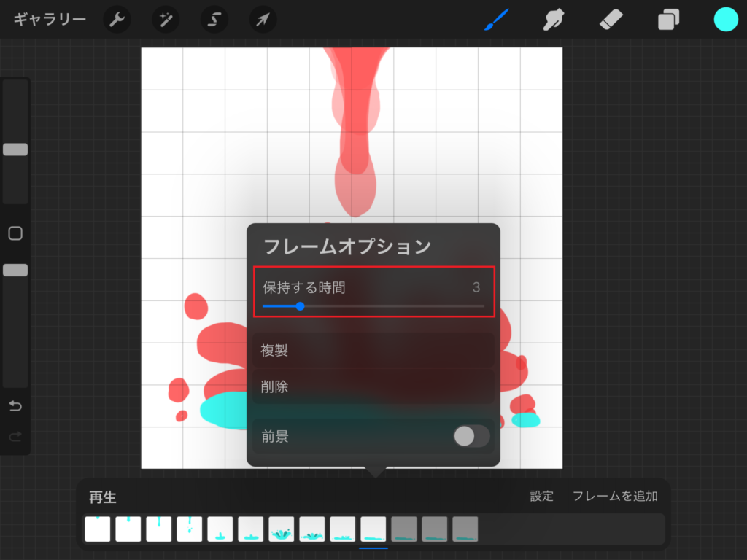747x560 pixels.
Task: Click the 保持する時間 slider knob
Action: pyautogui.click(x=300, y=306)
